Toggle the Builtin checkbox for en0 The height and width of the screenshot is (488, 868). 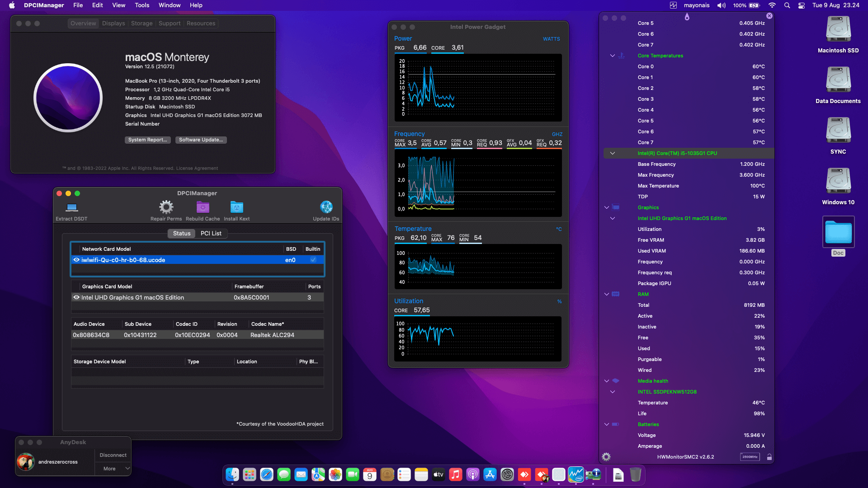tap(313, 260)
